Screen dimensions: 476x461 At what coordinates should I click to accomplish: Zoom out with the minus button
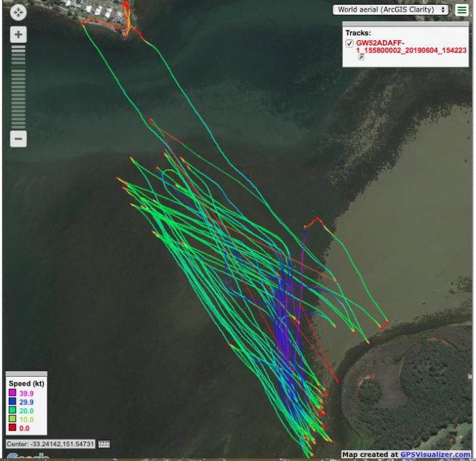(18, 139)
